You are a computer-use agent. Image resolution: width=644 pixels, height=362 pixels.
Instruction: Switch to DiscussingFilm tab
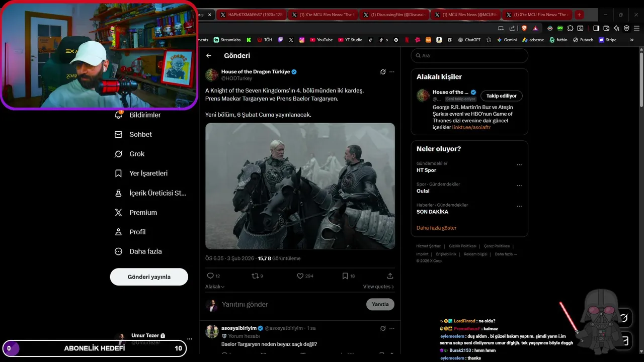tap(395, 15)
